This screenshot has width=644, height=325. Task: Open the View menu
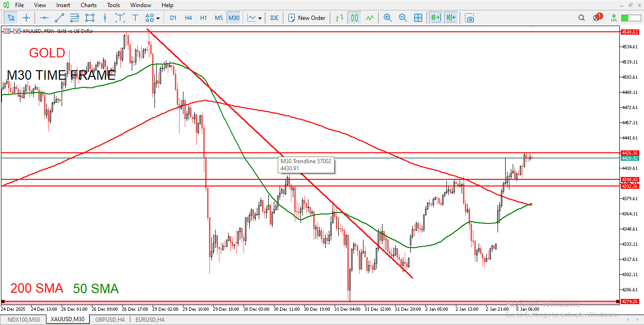pyautogui.click(x=40, y=5)
